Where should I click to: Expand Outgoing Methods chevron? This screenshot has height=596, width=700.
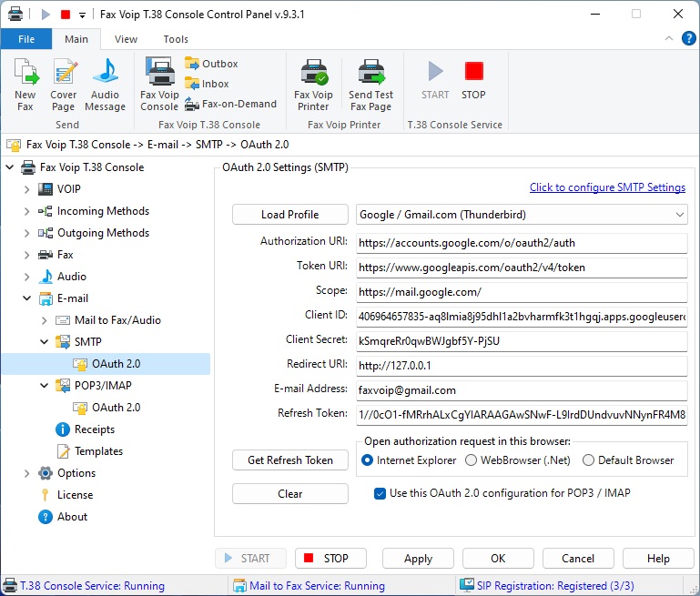point(26,233)
